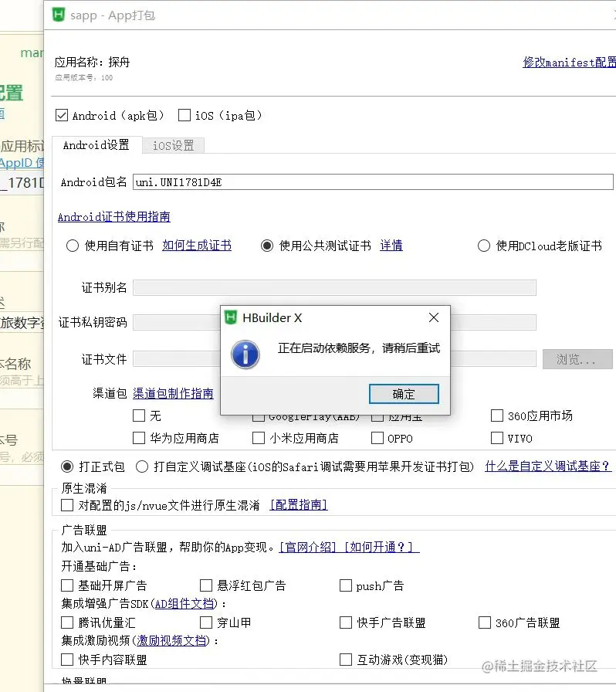
Task: Select 使用公共测试证书 radio button
Action: click(267, 246)
